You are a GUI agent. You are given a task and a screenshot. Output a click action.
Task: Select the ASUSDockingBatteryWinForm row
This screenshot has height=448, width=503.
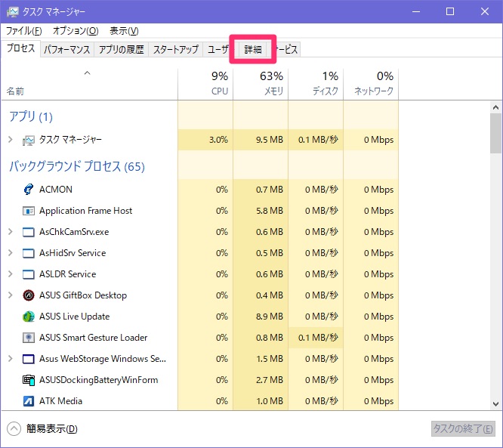tap(200, 380)
